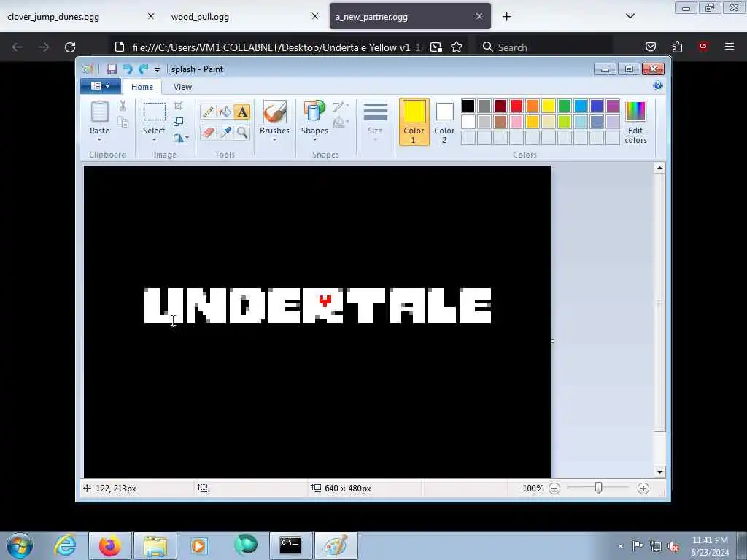Screen dimensions: 747x560
Task: Click the zoom slider handle
Action: point(599,488)
